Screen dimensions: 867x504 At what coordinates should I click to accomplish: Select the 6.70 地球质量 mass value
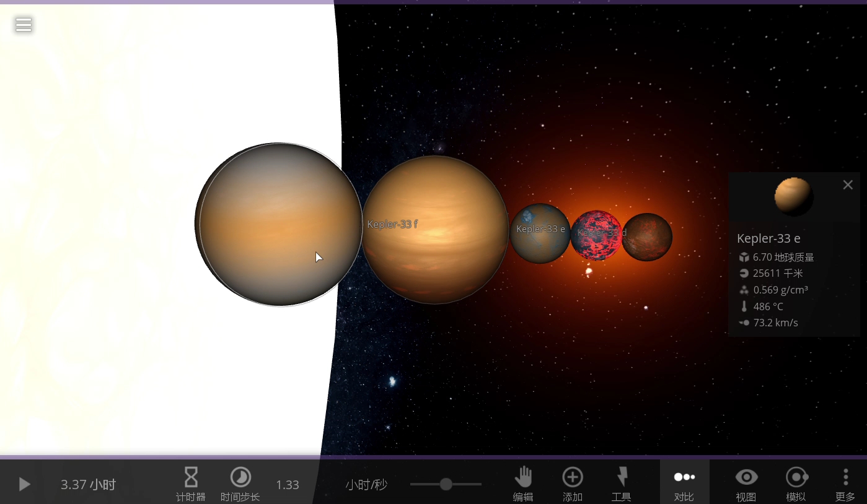coord(783,257)
